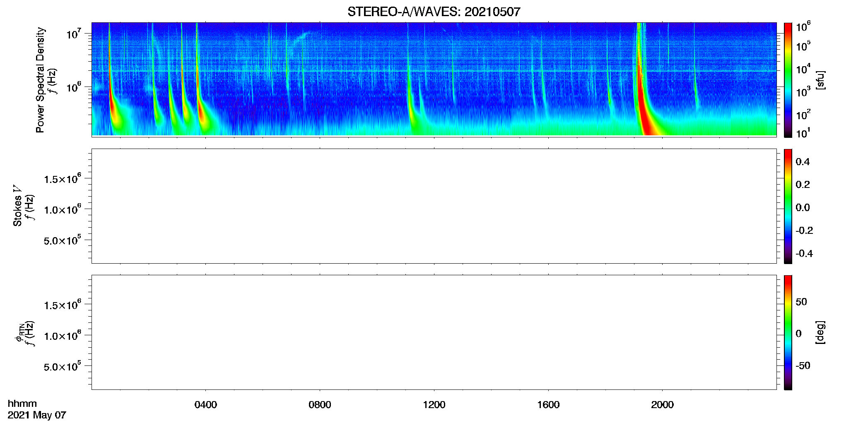
Task: Click the 1.0×10⁶ tick in φ RTN panel
Action: pos(63,335)
